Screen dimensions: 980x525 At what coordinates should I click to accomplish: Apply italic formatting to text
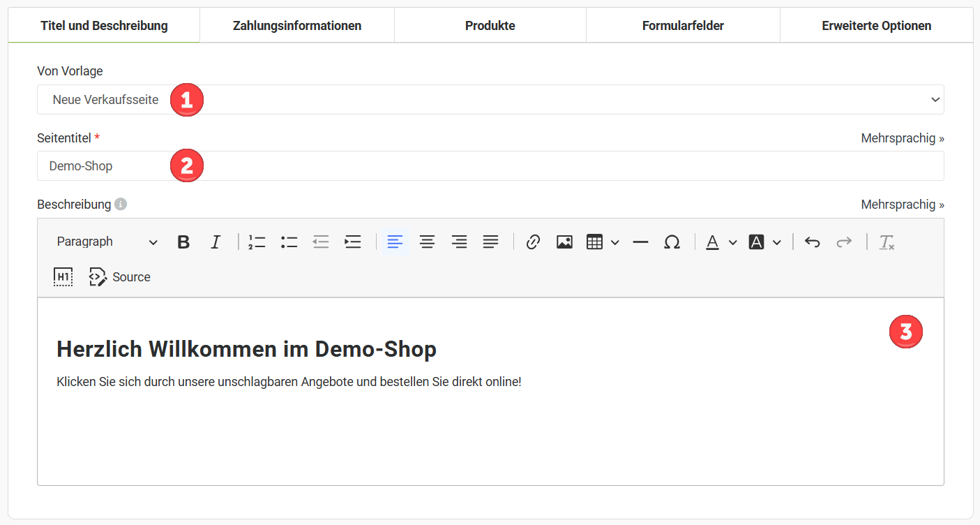(216, 242)
